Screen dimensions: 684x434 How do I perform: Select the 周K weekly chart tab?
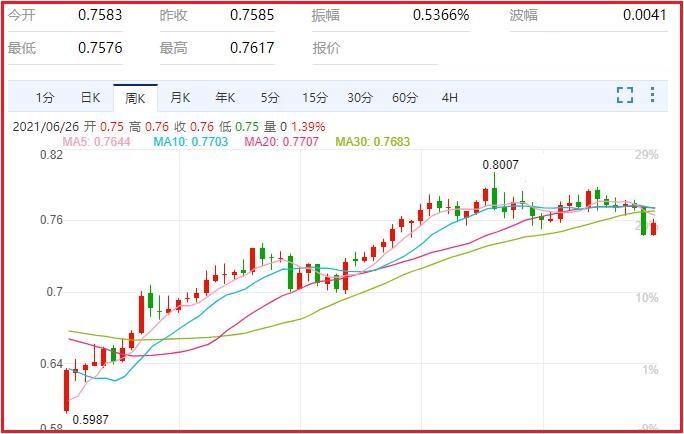pos(135,98)
